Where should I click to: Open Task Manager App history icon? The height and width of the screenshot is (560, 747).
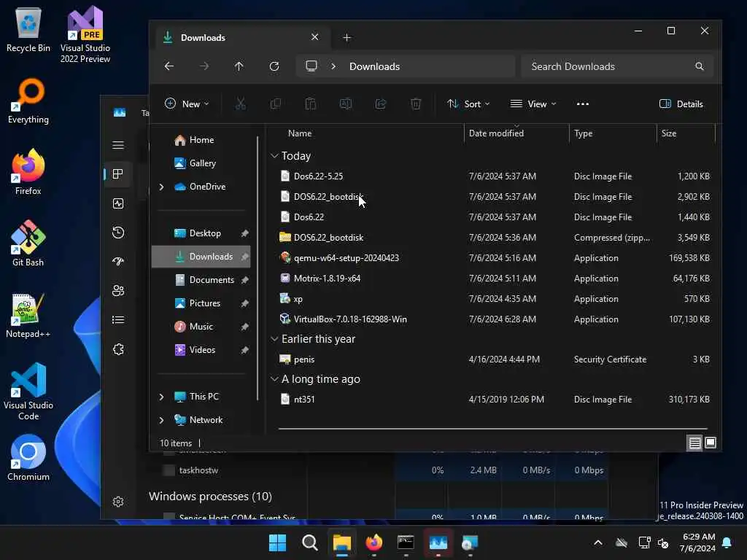118,233
